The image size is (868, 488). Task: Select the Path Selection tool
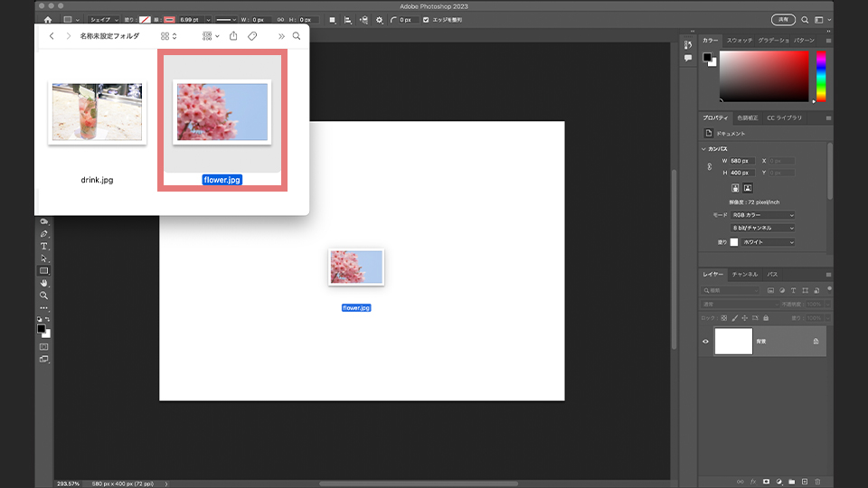43,258
